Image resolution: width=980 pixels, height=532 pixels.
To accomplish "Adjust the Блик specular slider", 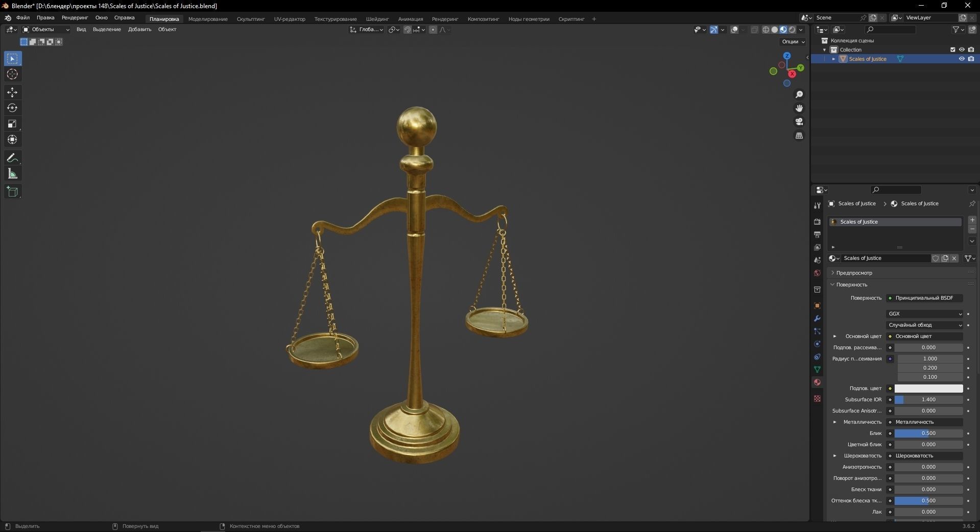I will (928, 433).
